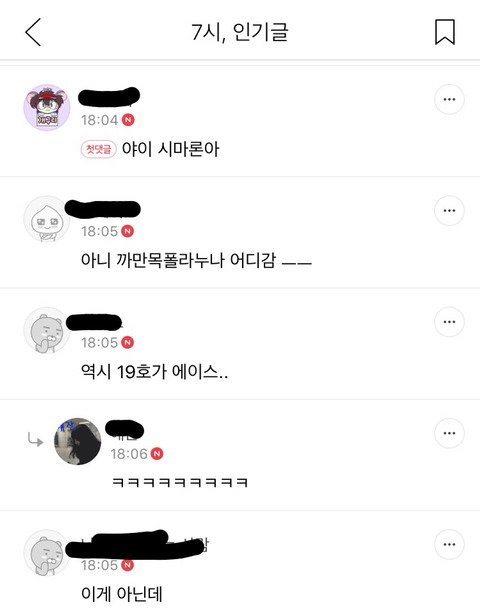Open more options for the 까만목폴라누나 comment

[x=449, y=211]
